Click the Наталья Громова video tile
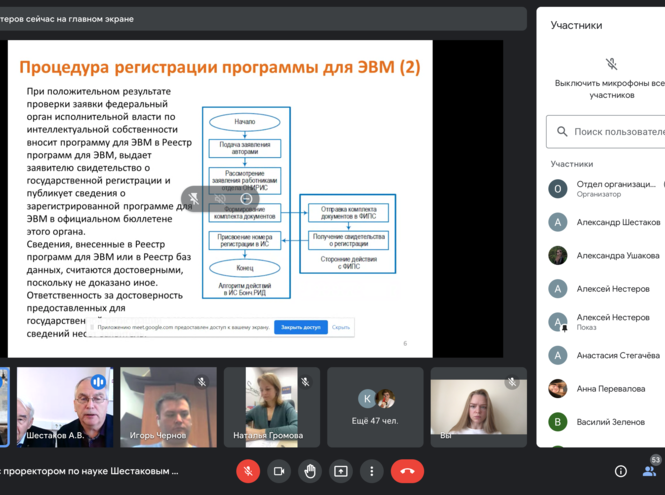Screen dimensions: 665x495 click(272, 407)
